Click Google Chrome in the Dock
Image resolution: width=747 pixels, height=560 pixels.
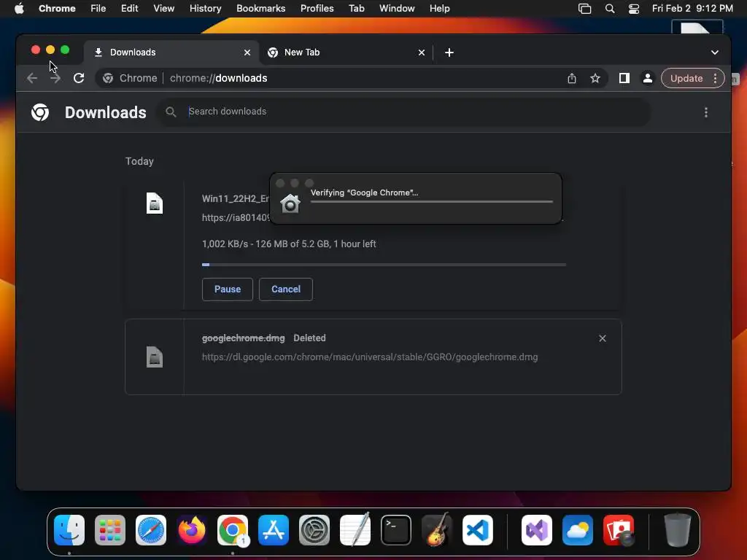(x=233, y=530)
